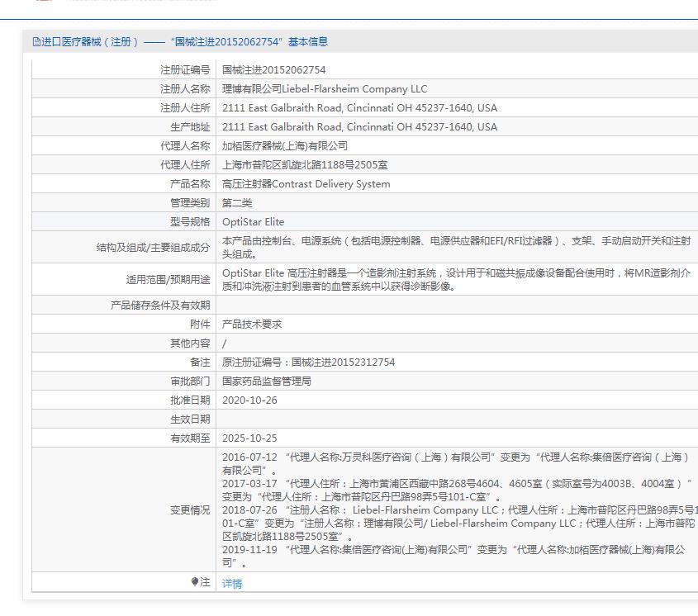
Task: Click the 适用范围/预期用途 description text
Action: (456, 280)
